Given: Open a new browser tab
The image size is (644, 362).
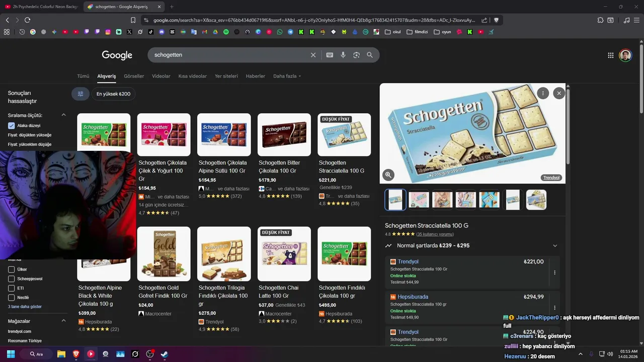Looking at the screenshot, I should (172, 7).
